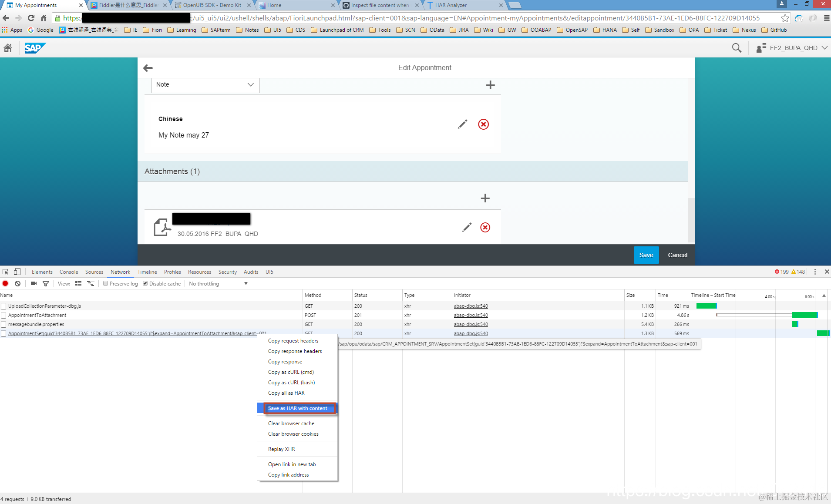Navigate back with the Edit Appointment arrow

click(x=148, y=68)
